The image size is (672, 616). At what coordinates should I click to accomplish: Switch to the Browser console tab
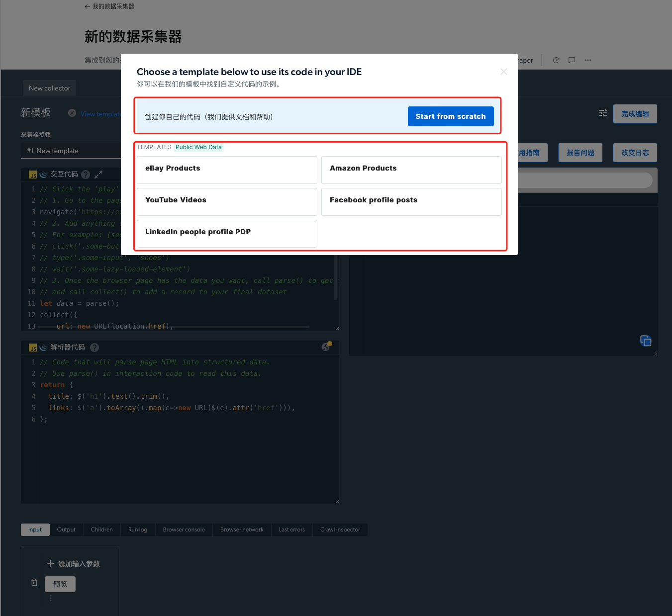(x=184, y=529)
